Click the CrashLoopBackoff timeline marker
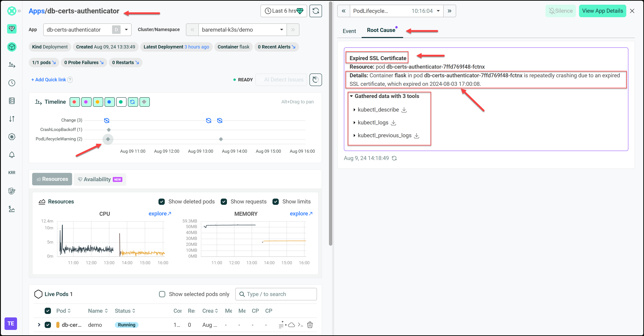This screenshot has width=644, height=336. point(109,130)
